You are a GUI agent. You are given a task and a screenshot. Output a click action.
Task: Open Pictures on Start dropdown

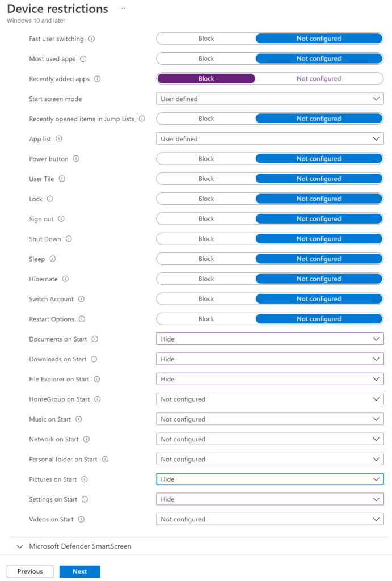point(269,479)
